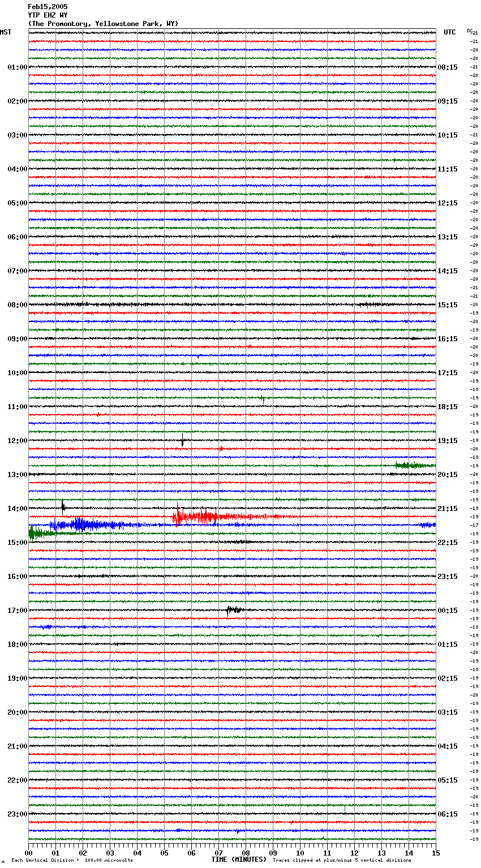
Task: Click the TIME (MINUTES) axis title
Action: pos(239,860)
